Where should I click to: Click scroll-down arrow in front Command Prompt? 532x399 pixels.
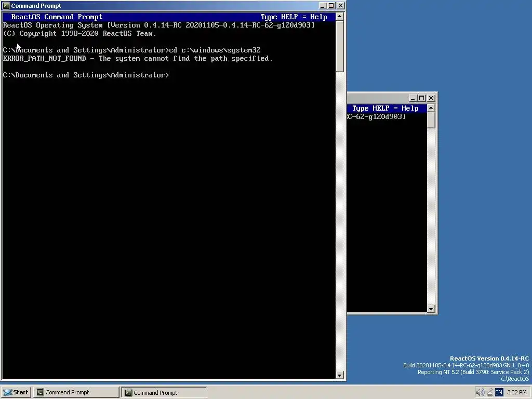(340, 375)
